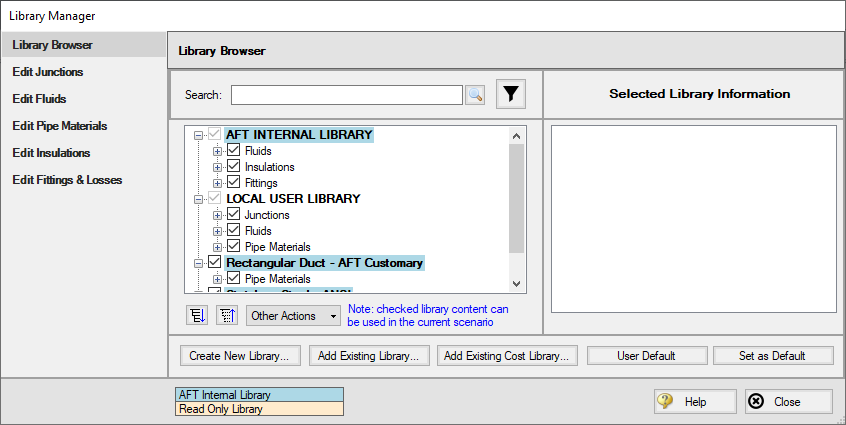This screenshot has width=846, height=425.
Task: Open the filter funnel button
Action: click(510, 94)
